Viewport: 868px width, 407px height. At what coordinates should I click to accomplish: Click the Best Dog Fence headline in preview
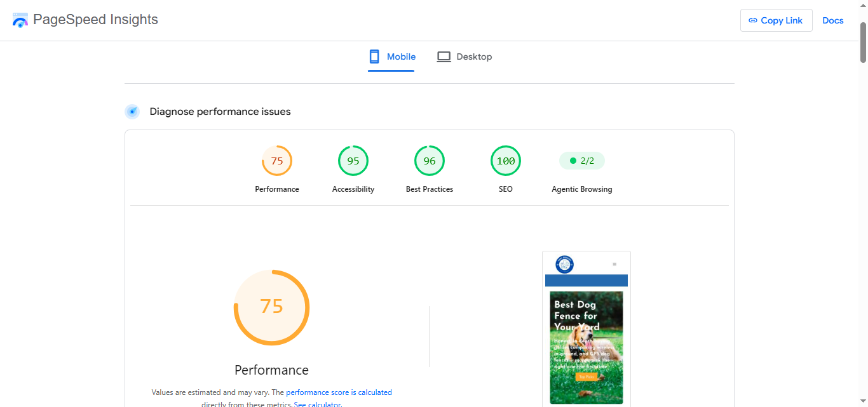(x=577, y=316)
